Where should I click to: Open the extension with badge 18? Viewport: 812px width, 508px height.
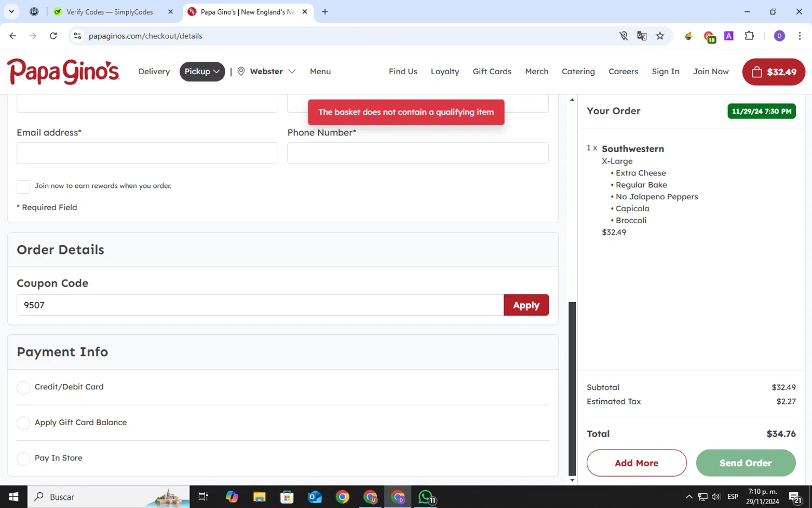(709, 37)
